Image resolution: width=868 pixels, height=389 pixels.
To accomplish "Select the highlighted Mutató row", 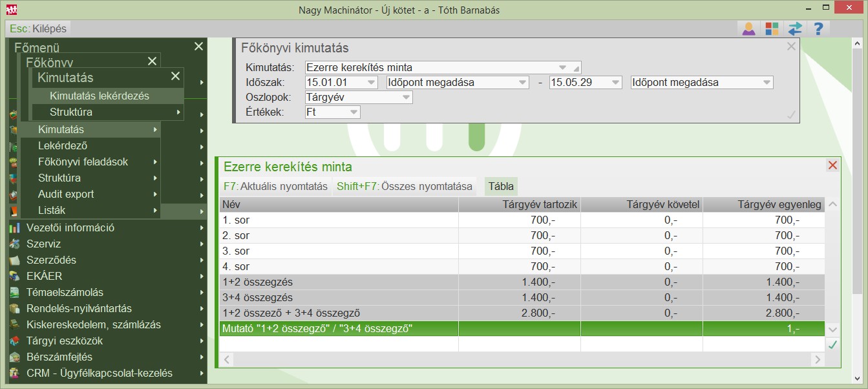I will tap(522, 329).
